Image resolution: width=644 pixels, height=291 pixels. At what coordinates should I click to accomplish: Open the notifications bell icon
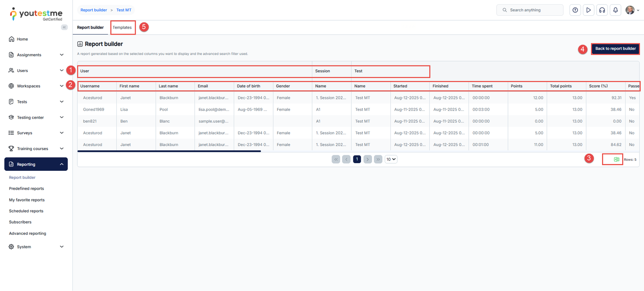[x=615, y=10]
